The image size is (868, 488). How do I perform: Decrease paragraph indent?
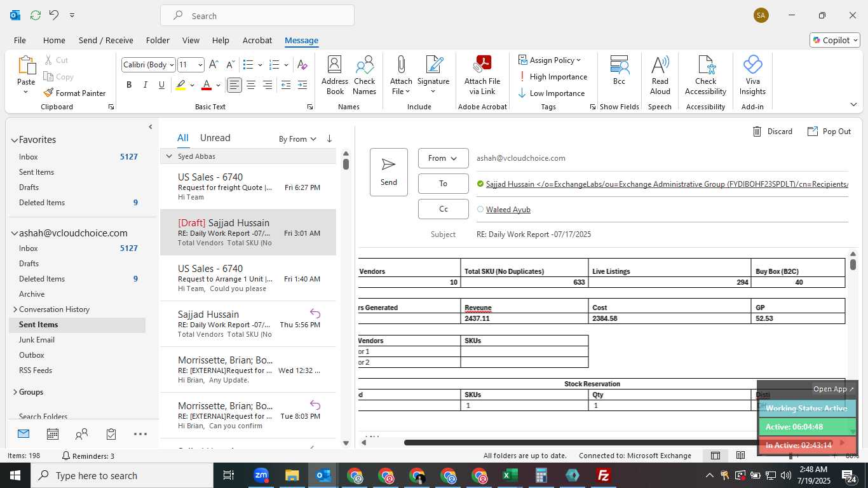coord(286,85)
